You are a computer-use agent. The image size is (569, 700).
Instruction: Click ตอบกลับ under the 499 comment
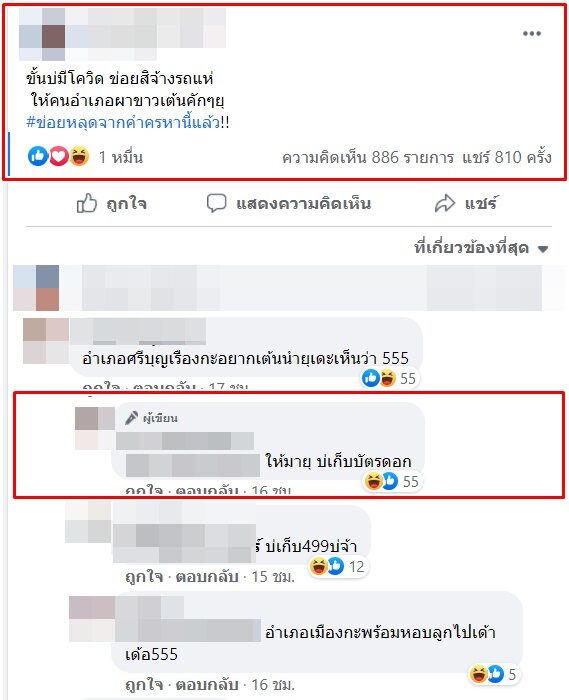pos(207,576)
